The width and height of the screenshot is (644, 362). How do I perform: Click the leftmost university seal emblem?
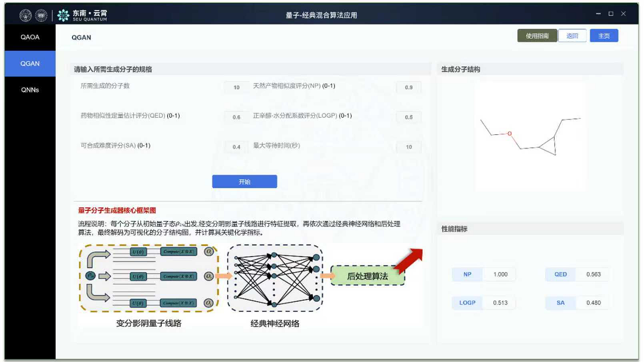[x=26, y=15]
